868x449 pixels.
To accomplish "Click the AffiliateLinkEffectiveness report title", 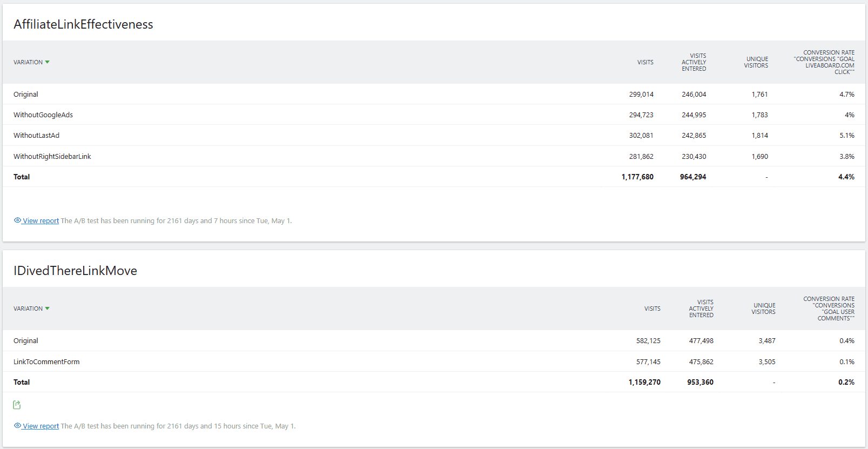I will [83, 24].
